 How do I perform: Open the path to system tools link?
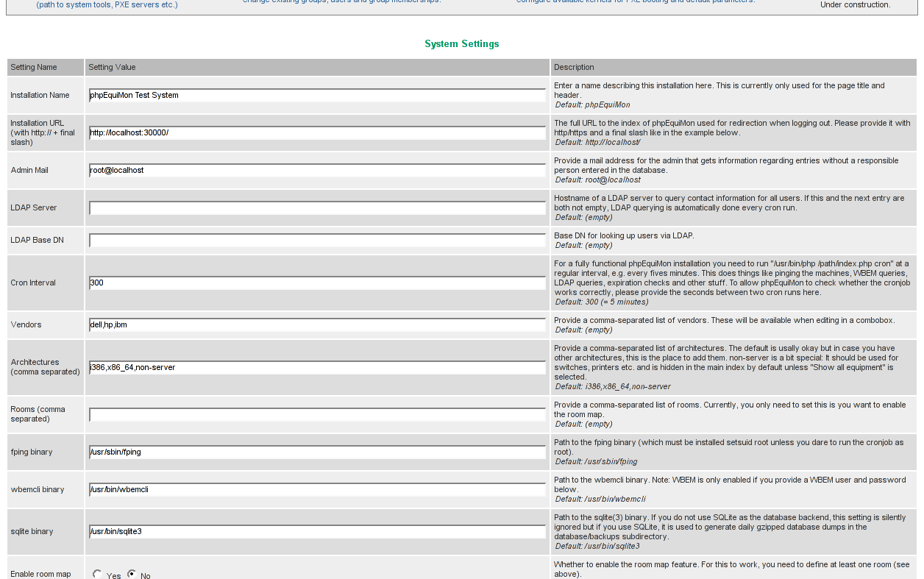tap(107, 4)
